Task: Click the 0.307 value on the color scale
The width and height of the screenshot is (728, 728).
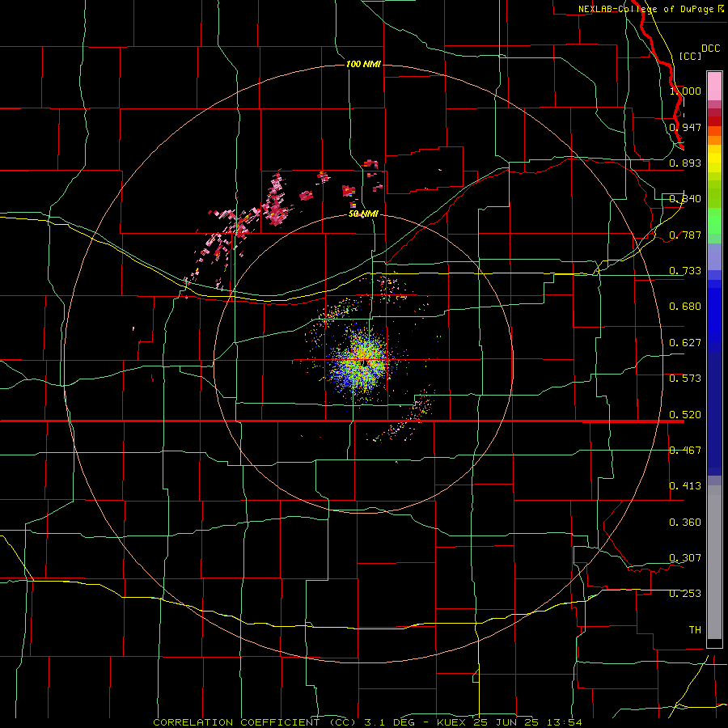Action: click(x=685, y=558)
